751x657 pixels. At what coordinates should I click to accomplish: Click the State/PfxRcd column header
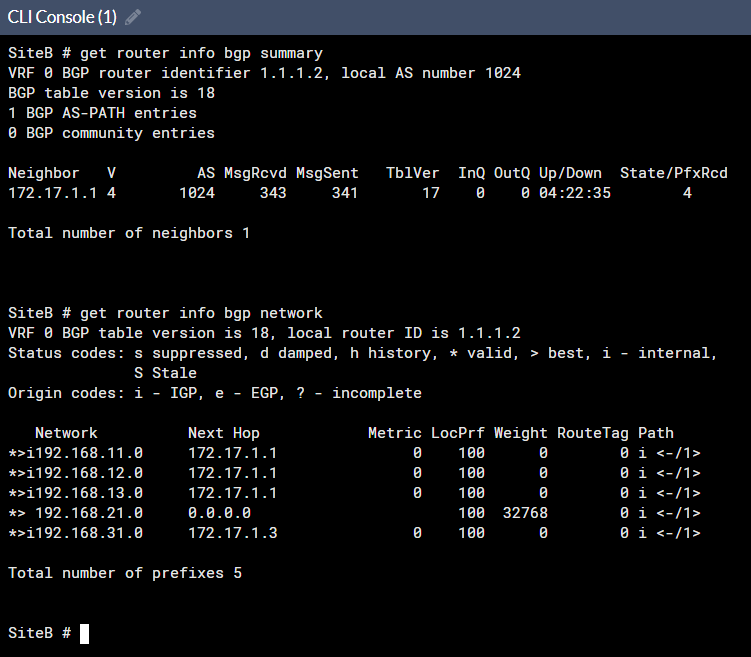[x=674, y=173]
